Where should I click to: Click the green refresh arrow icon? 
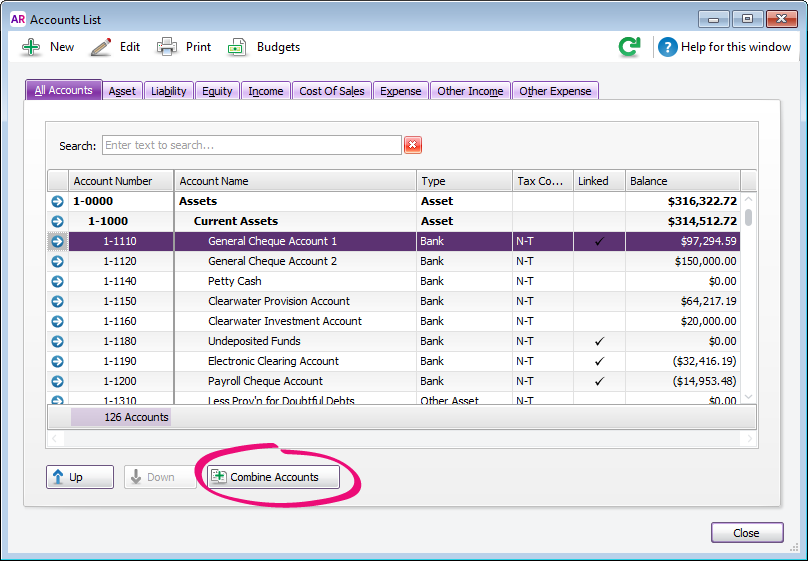click(x=629, y=47)
